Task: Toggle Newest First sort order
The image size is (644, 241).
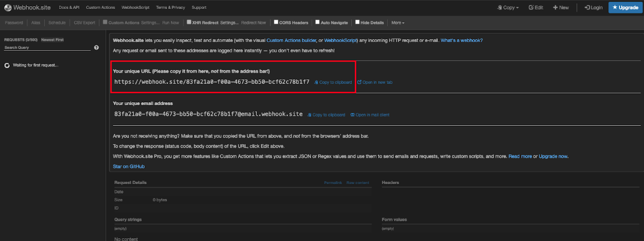Action: coord(52,40)
